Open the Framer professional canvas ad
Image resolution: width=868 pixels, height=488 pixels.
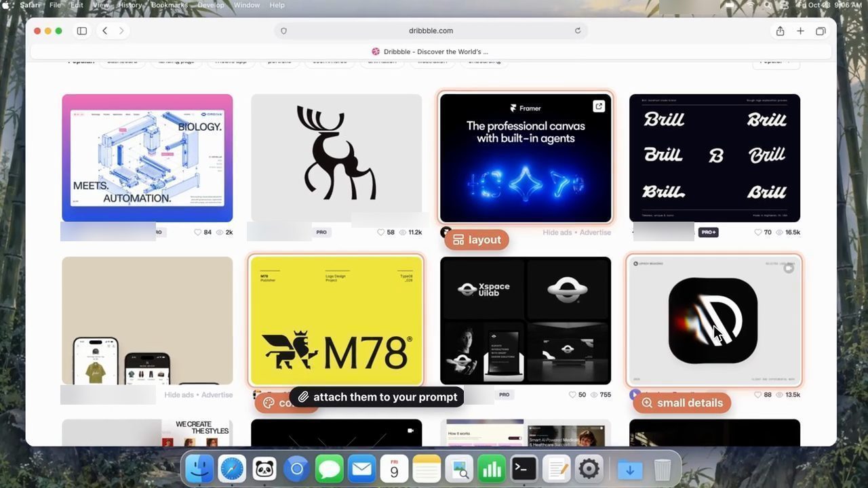tap(526, 158)
